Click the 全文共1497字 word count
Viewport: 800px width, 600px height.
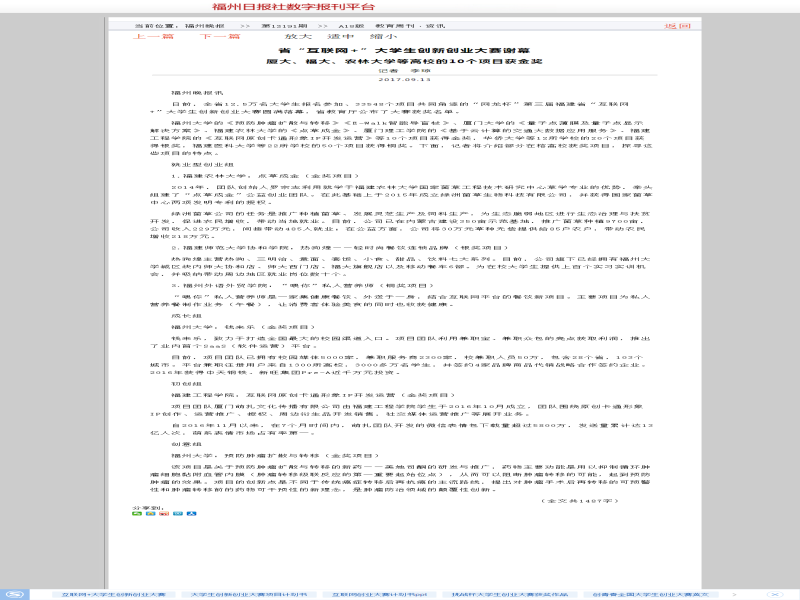coord(580,501)
